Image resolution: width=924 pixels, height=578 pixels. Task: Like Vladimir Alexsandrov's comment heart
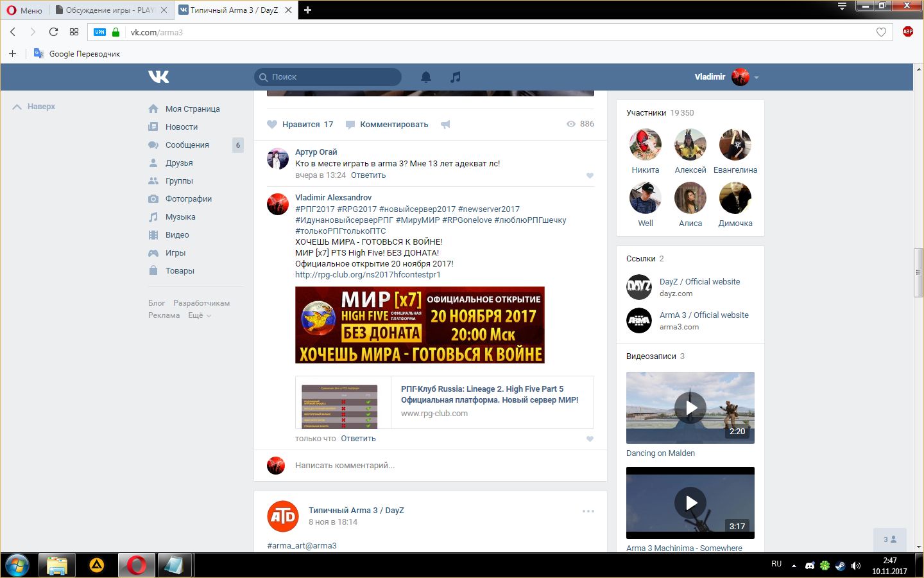coord(590,439)
